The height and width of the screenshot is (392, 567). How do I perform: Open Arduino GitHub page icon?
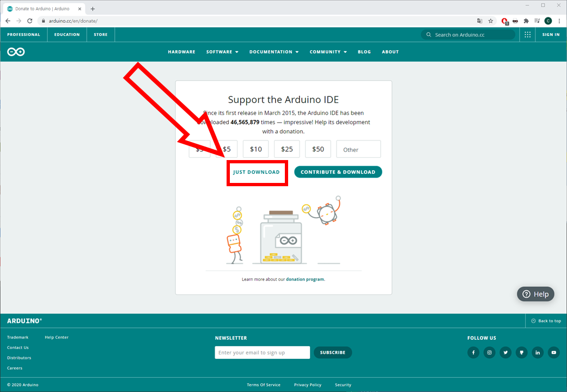tap(521, 353)
